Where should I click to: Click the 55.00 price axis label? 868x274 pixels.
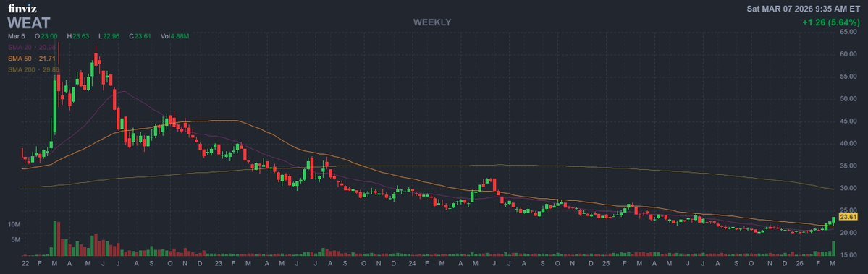tap(848, 77)
